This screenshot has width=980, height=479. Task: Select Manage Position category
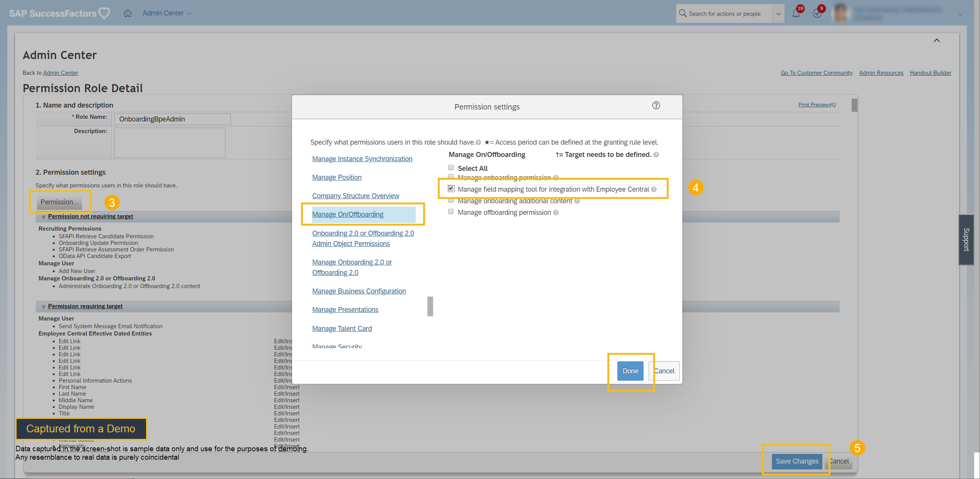[x=337, y=177]
